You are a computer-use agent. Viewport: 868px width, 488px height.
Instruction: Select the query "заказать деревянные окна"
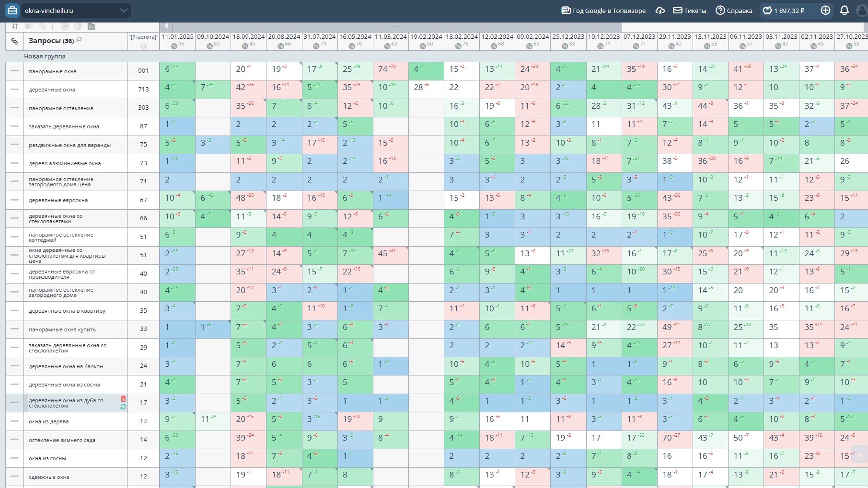point(64,126)
